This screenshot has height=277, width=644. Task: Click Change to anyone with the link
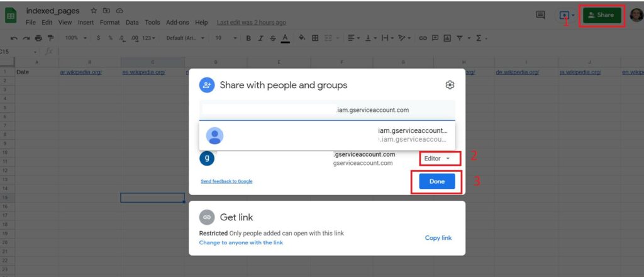coord(241,242)
